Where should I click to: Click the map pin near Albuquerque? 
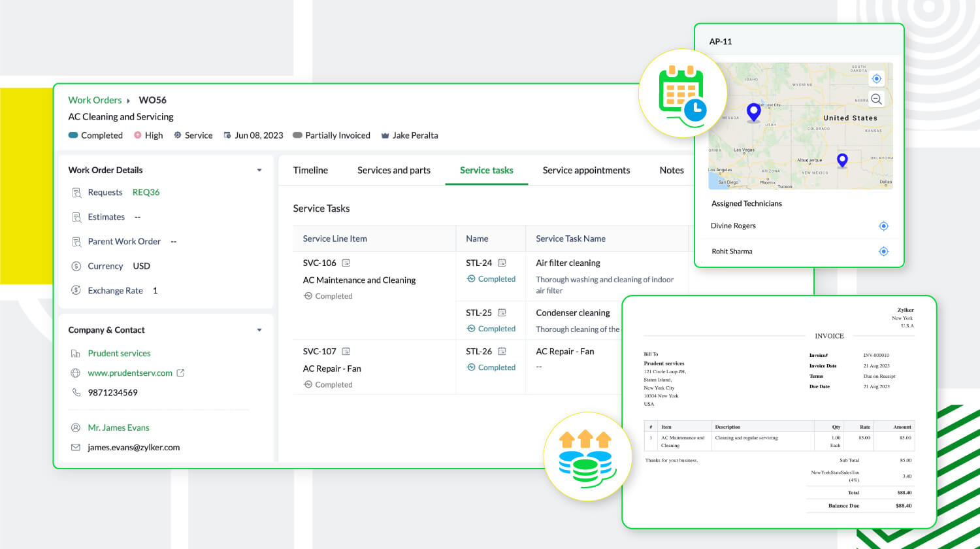point(841,159)
